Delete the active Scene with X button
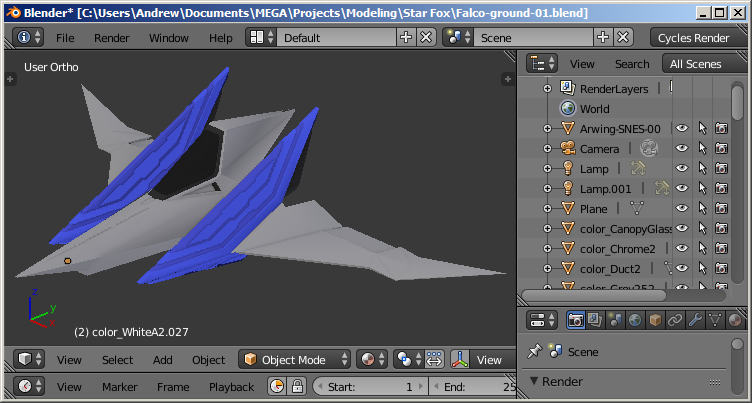The height and width of the screenshot is (403, 752). click(623, 37)
